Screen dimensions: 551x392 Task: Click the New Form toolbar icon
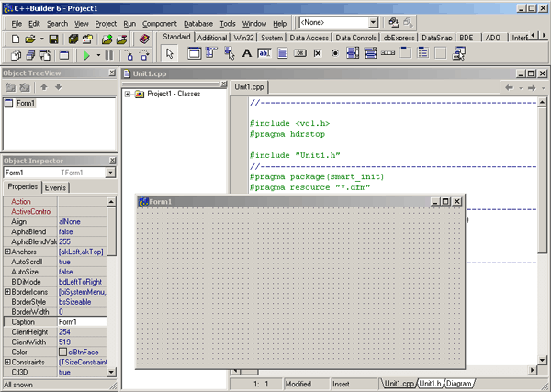tap(64, 55)
